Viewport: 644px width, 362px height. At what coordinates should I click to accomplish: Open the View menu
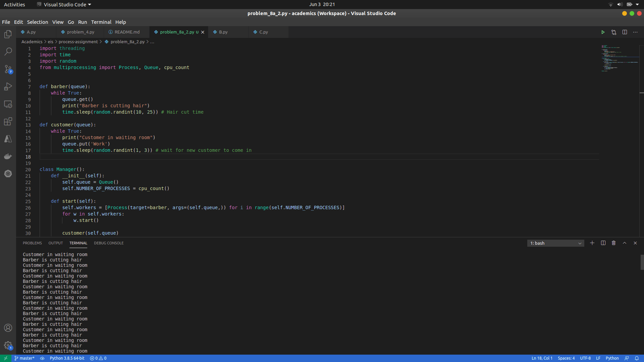click(58, 22)
